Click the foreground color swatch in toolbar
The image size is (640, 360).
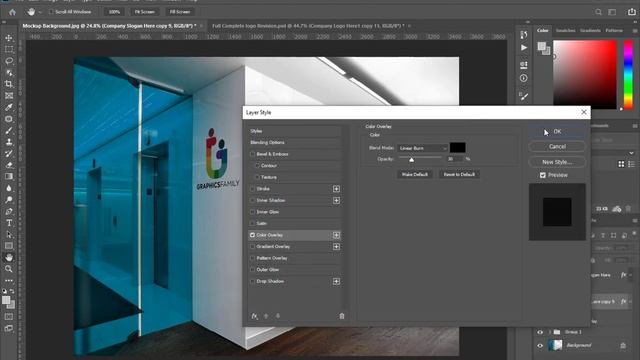[6, 300]
